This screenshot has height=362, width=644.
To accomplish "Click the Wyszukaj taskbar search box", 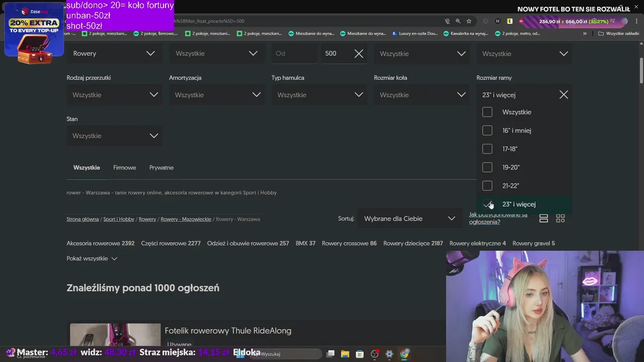I will click(286, 354).
